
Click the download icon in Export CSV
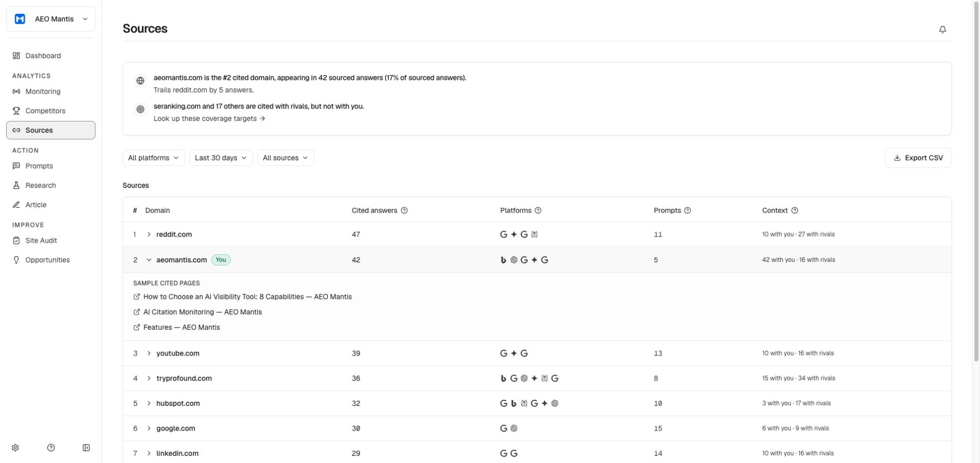[897, 158]
